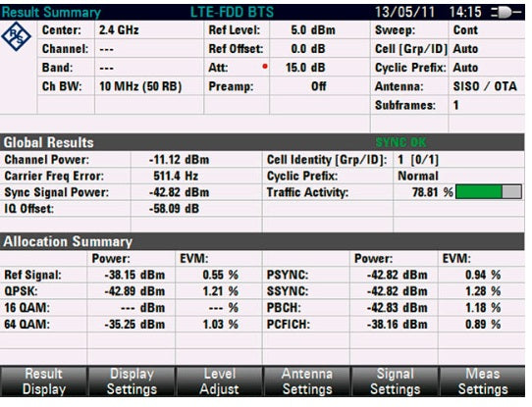This screenshot has height=407, width=532.
Task: Click the Rohde & Schwarz logo icon
Action: click(16, 36)
